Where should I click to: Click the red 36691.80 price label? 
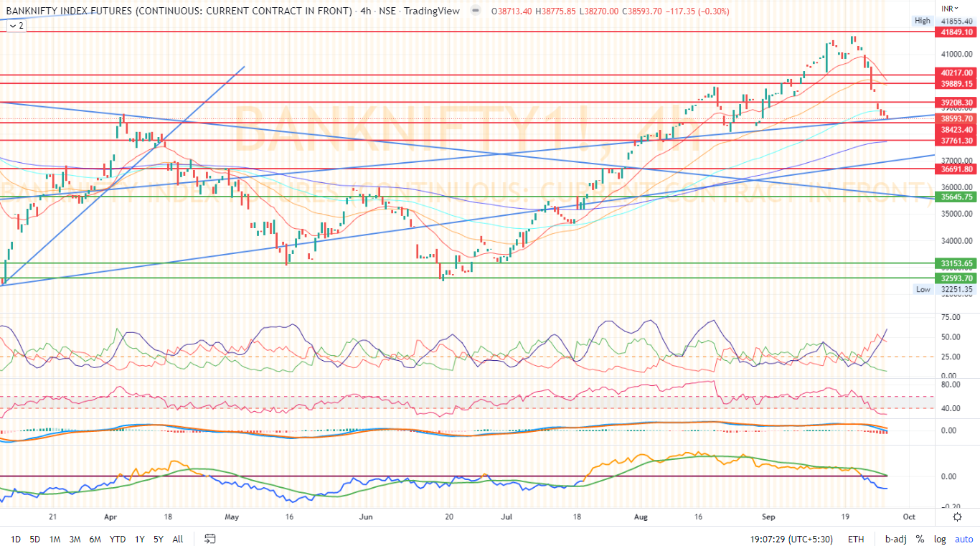pyautogui.click(x=956, y=169)
